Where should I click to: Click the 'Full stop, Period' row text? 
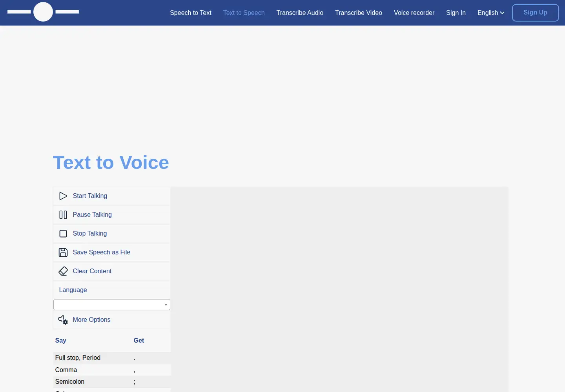(78, 358)
